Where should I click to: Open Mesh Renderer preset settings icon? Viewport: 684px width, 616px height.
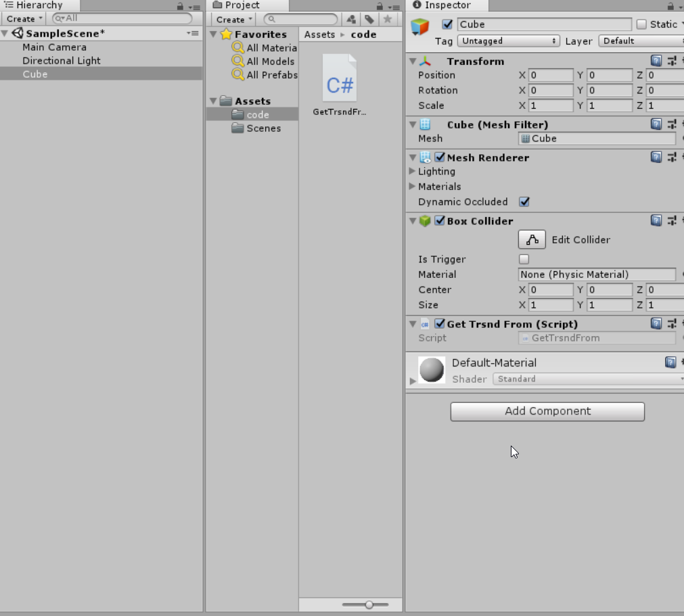point(672,157)
